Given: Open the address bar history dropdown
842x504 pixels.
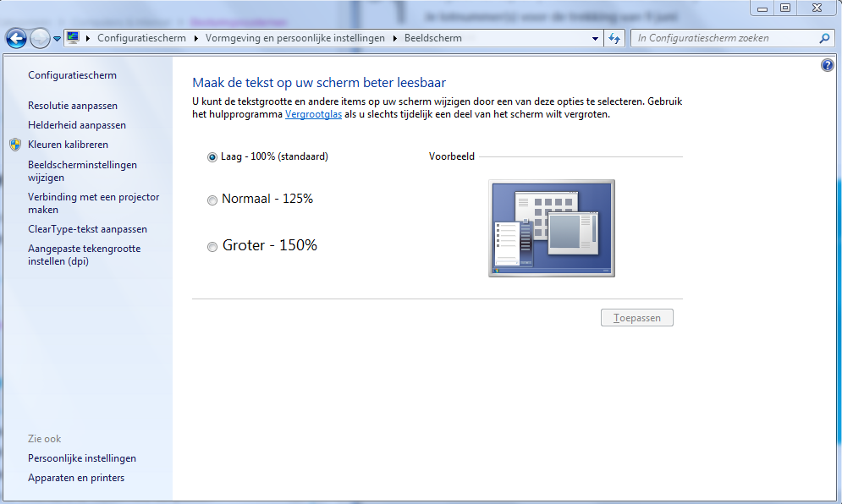Looking at the screenshot, I should [596, 38].
